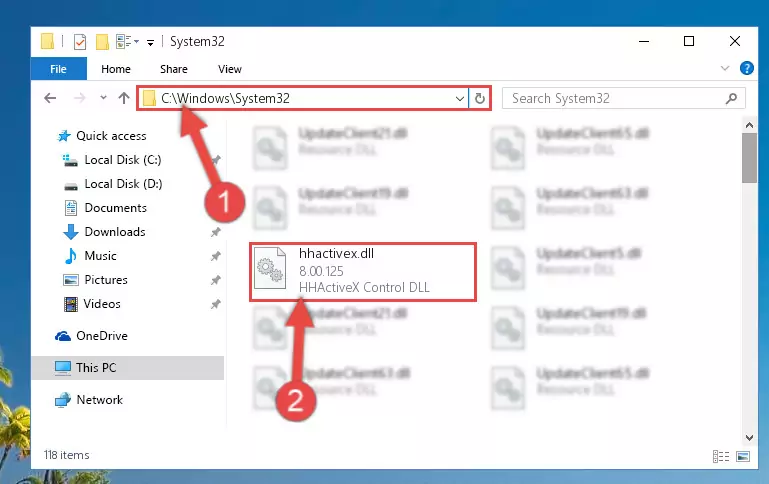Expand the ribbon with the chevron

click(725, 68)
